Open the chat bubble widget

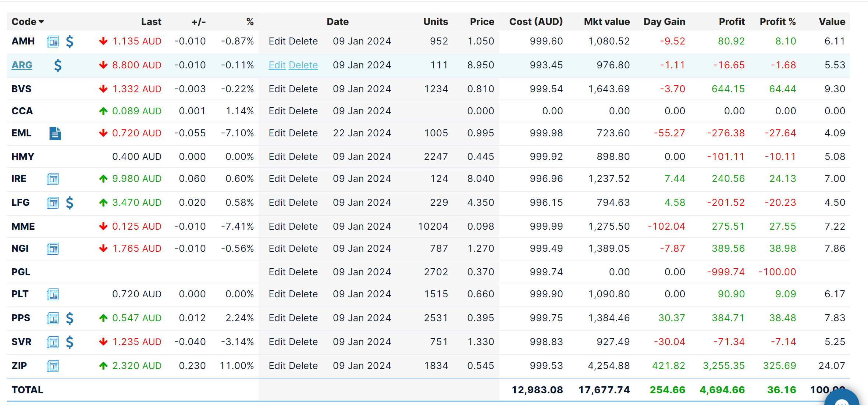(842, 399)
